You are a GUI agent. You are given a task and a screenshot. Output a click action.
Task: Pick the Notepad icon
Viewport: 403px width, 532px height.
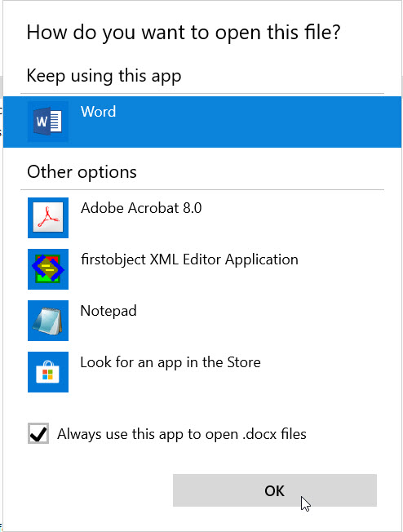[x=48, y=321]
